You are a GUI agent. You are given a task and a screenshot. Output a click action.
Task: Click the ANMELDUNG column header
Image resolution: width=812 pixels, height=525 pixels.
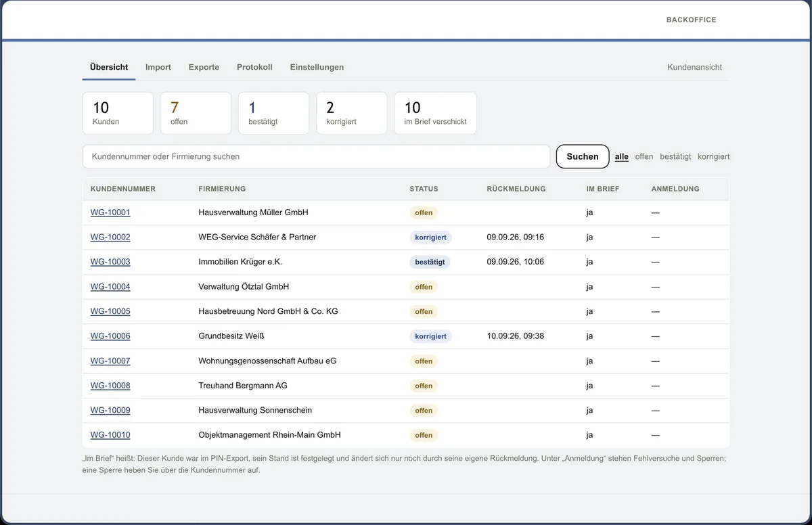point(675,189)
